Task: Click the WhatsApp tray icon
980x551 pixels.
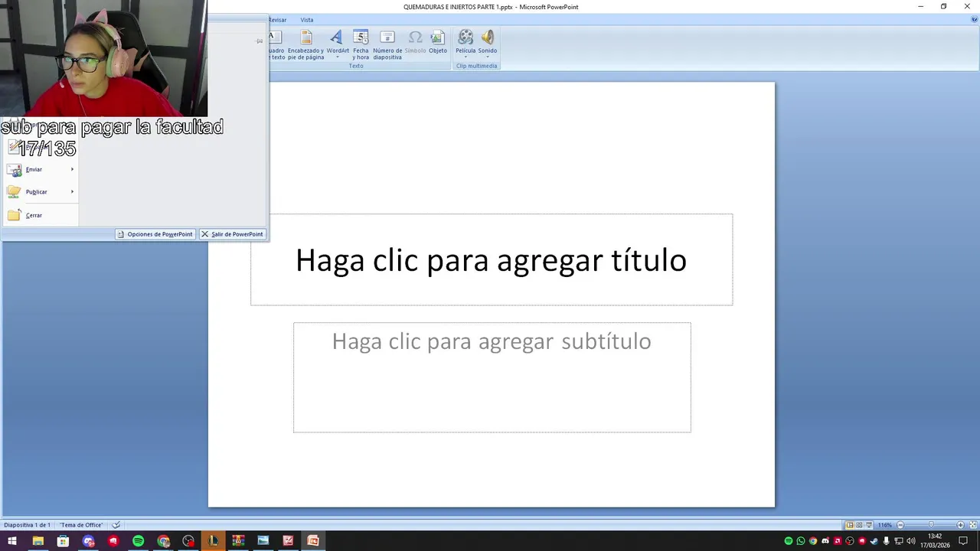Action: click(x=801, y=541)
